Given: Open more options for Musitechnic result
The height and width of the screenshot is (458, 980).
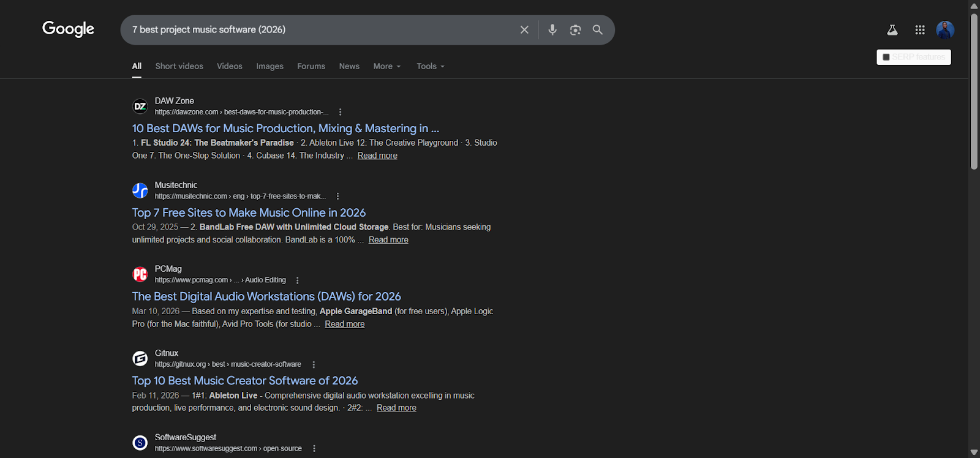Looking at the screenshot, I should (337, 197).
